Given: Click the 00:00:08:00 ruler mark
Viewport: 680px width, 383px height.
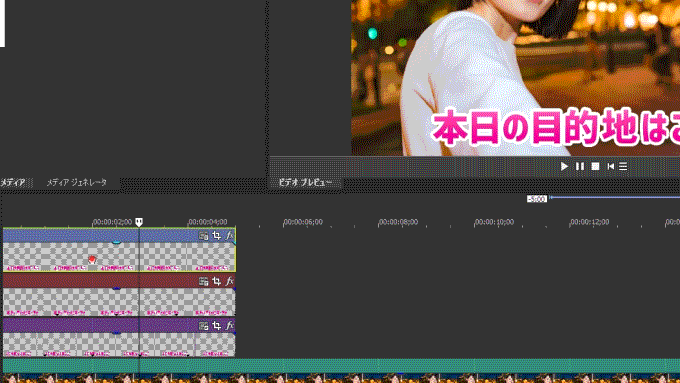Looking at the screenshot, I should 399,222.
